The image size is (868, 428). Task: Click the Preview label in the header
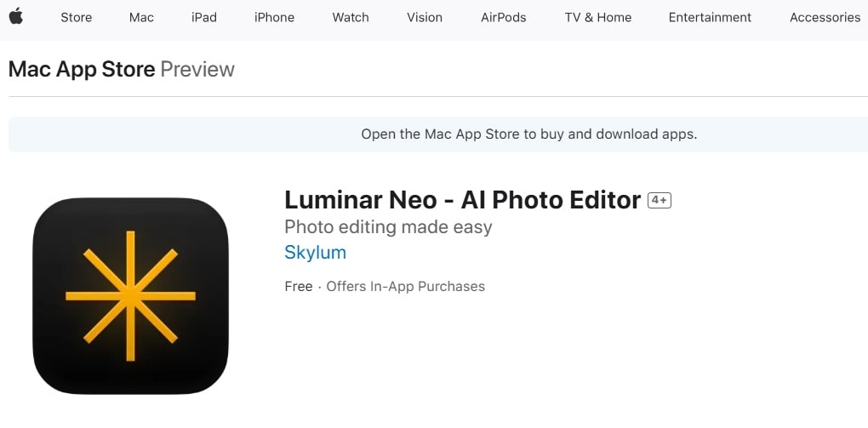click(x=197, y=69)
